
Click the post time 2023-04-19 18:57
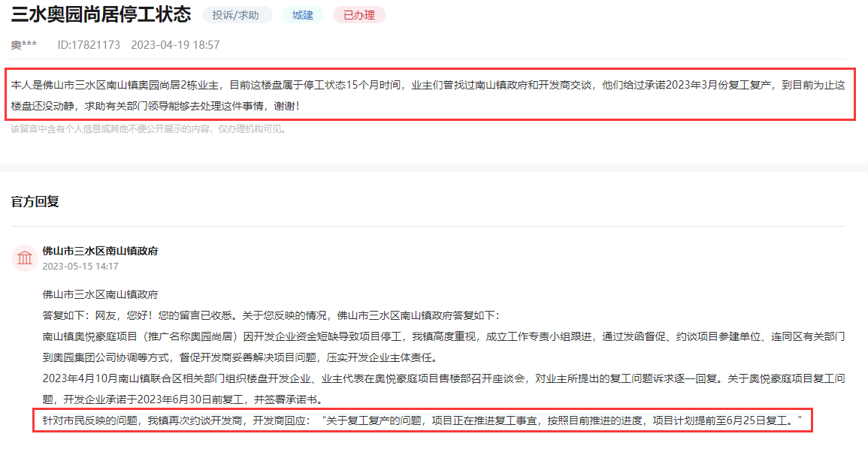[175, 45]
